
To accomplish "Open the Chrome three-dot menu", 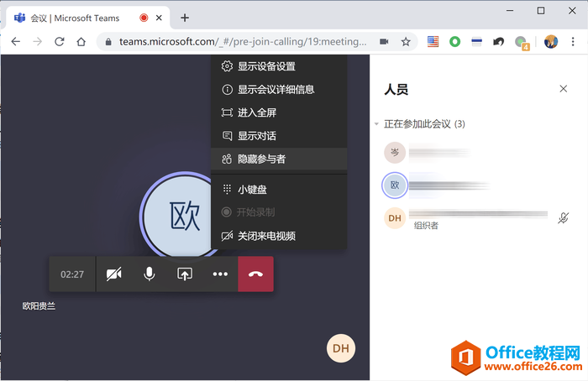I will pos(573,42).
